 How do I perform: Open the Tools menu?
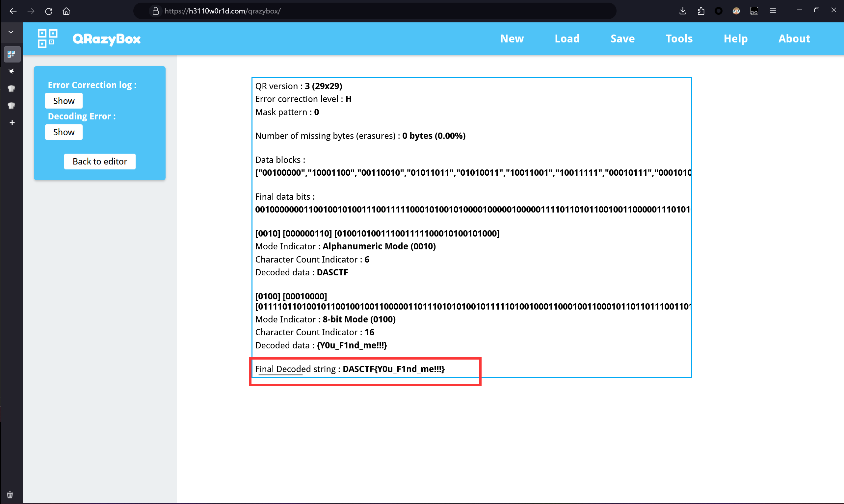pos(679,39)
